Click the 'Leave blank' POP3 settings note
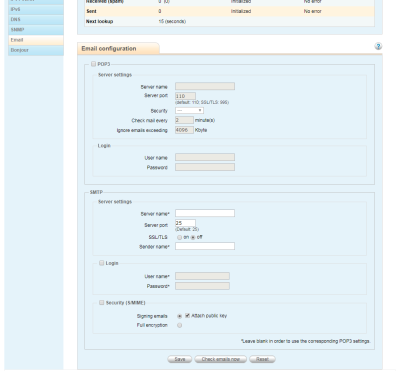 (x=305, y=341)
